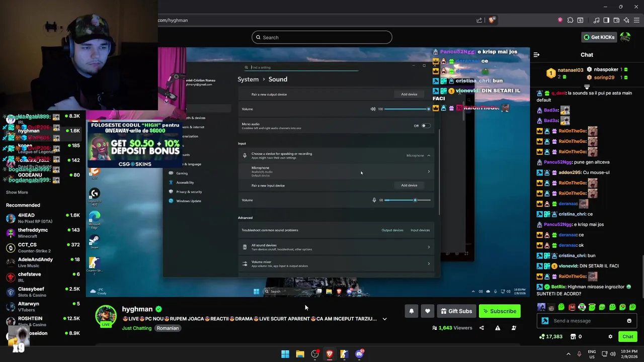Open AdeleAndAndy recommended channel
The height and width of the screenshot is (362, 644).
pyautogui.click(x=42, y=262)
